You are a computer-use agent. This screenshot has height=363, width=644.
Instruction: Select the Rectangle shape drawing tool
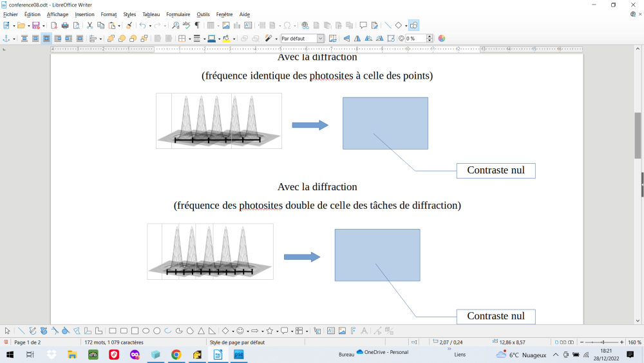pos(112,331)
